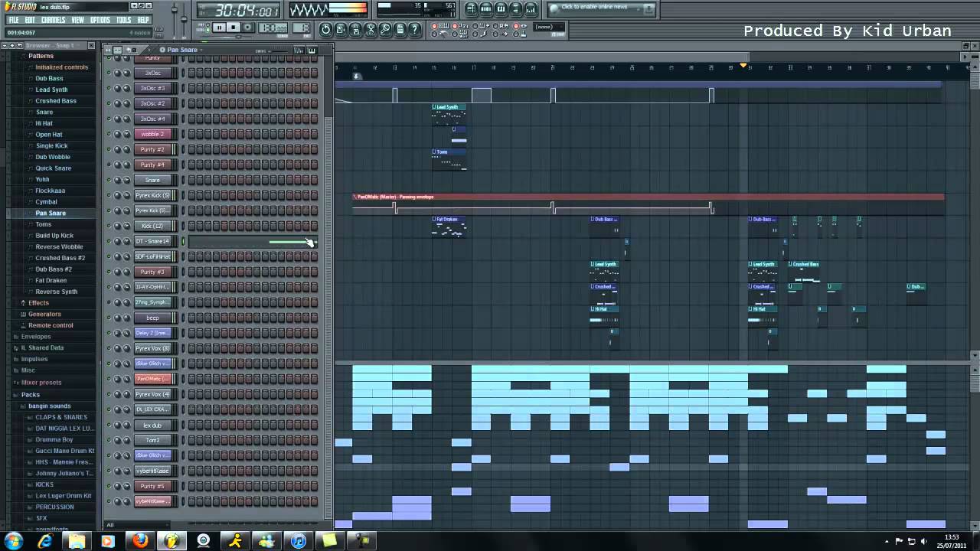Click the tempo display showing 130
Image resolution: width=980 pixels, height=551 pixels.
click(273, 28)
